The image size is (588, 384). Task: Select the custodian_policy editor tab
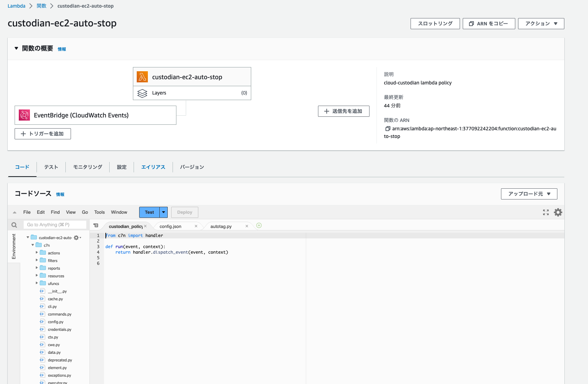click(x=126, y=226)
